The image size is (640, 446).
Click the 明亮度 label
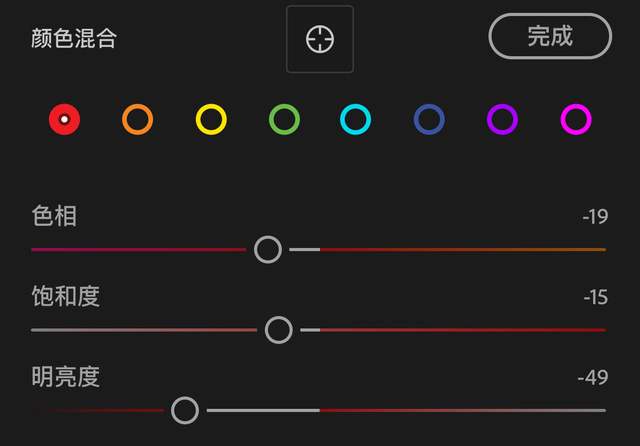point(65,376)
